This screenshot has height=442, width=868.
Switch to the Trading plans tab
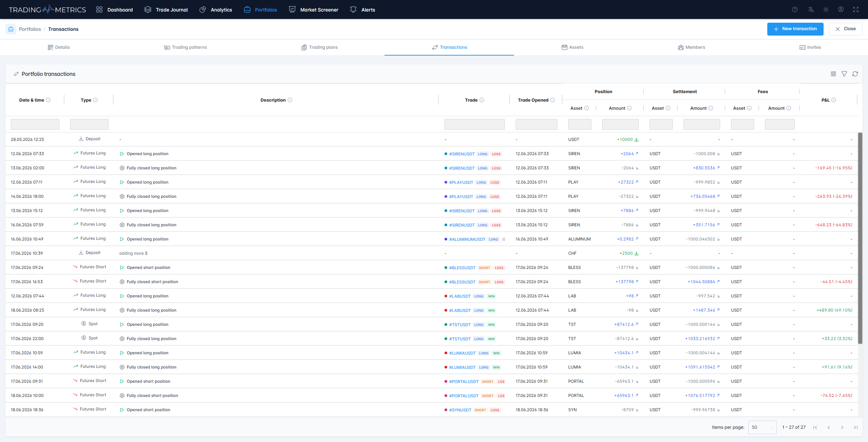pyautogui.click(x=319, y=47)
